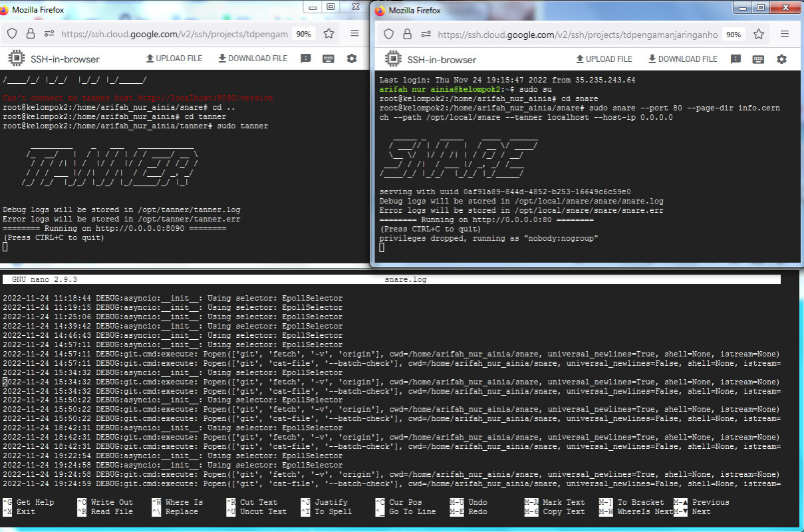Screen dimensions: 804x532
Task: Click Firefox logo in right window title bar
Action: [380, 11]
